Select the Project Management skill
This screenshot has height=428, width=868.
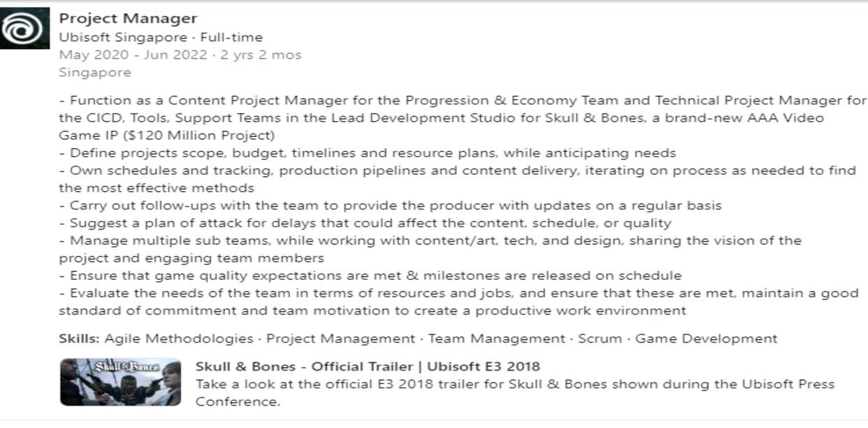click(340, 338)
